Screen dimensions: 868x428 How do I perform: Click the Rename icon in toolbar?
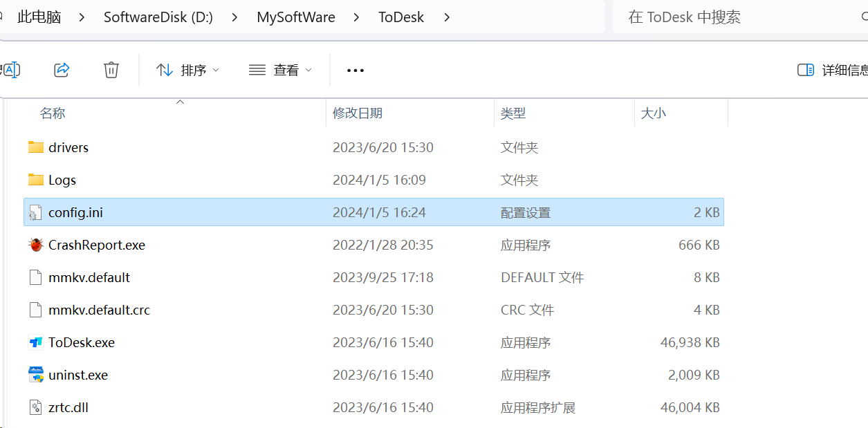(x=11, y=70)
